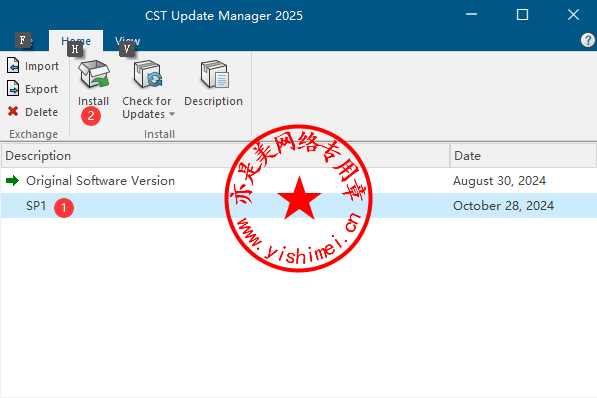
Task: Open the help question mark icon
Action: (588, 40)
